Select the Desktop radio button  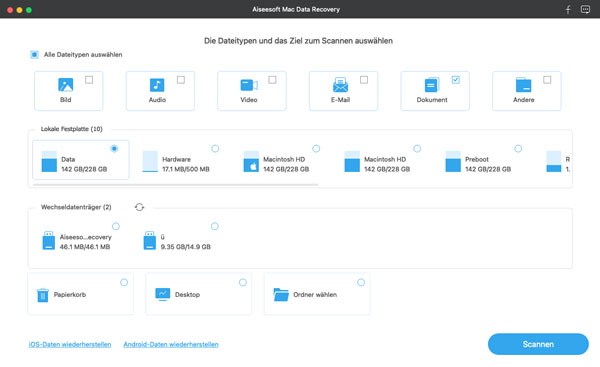tap(243, 282)
